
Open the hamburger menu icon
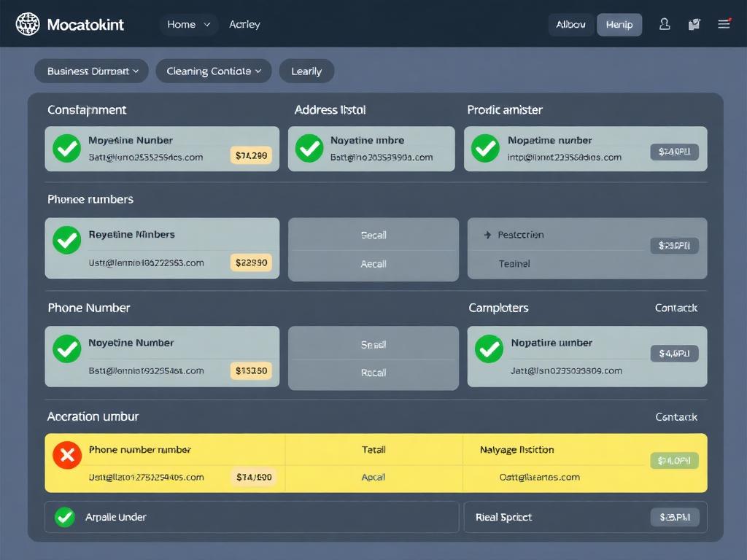click(x=724, y=23)
